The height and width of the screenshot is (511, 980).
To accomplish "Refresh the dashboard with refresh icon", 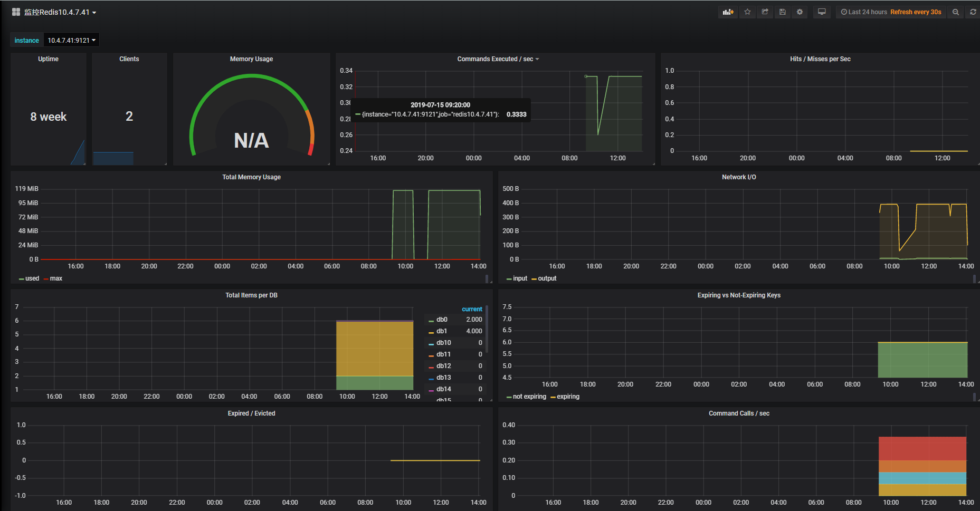I will [x=973, y=12].
